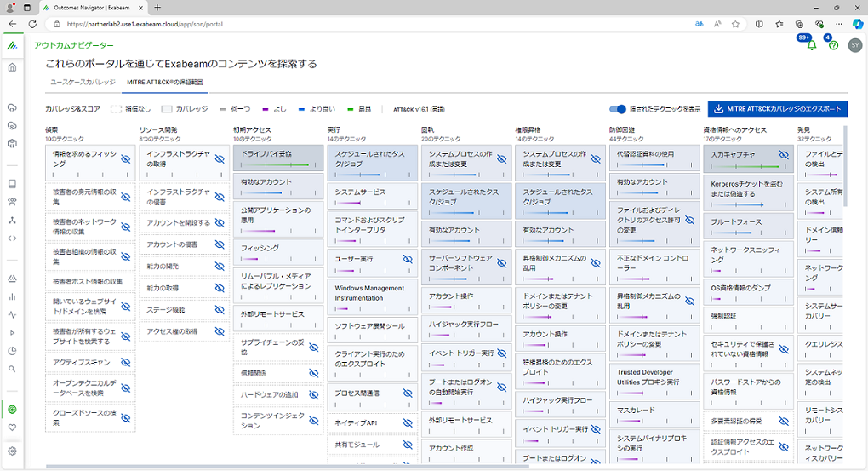
Task: Click the score bar on システムサービス card
Action: pyautogui.click(x=372, y=203)
